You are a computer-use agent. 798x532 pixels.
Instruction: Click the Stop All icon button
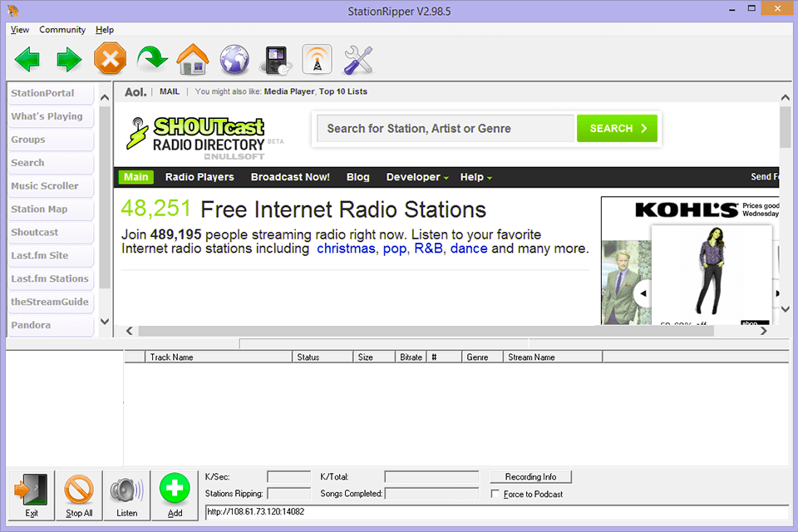click(79, 495)
